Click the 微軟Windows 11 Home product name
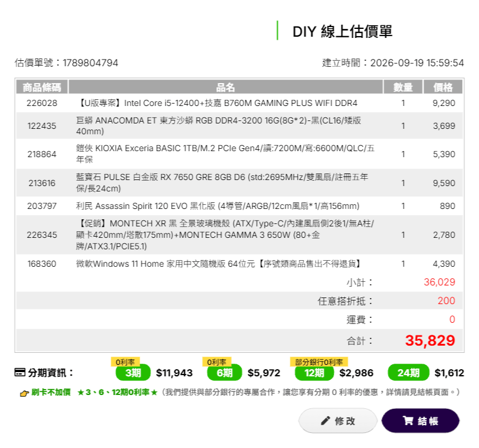The width and height of the screenshot is (479, 448). pos(219,264)
